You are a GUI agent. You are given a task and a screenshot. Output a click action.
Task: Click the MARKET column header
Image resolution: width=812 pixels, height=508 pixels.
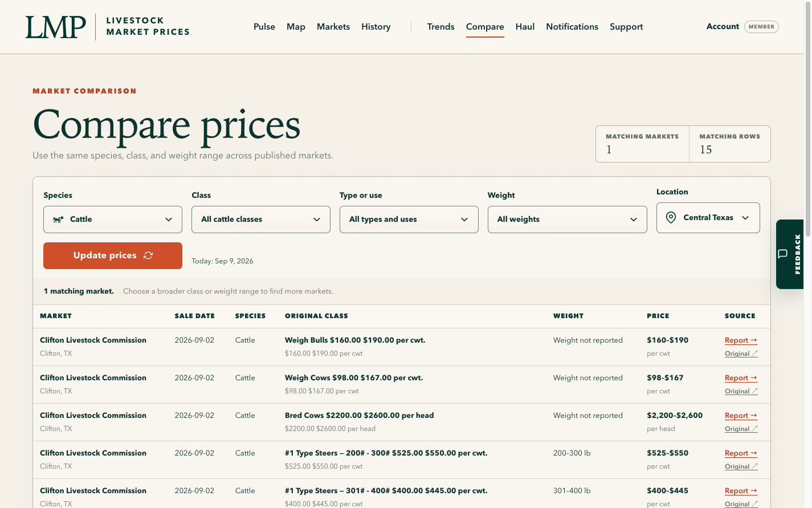tap(56, 316)
